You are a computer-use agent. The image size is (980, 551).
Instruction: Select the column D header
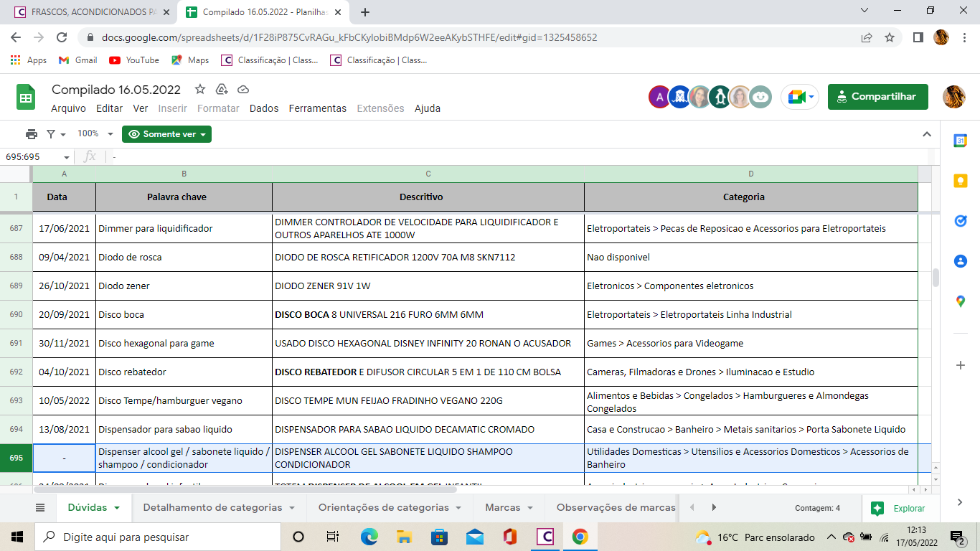coord(750,174)
